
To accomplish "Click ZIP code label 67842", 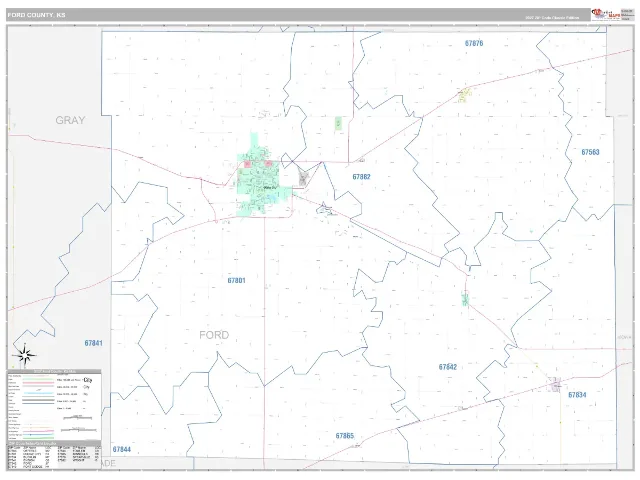I will coord(448,367).
